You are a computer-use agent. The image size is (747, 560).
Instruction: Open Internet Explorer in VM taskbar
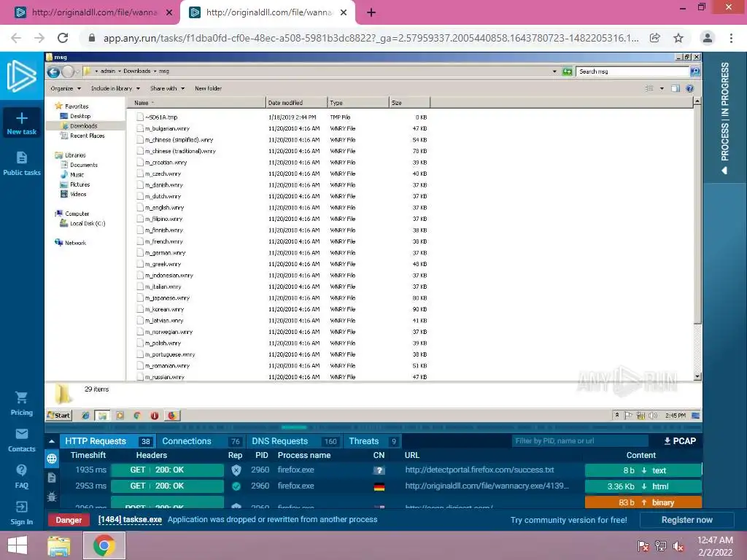pos(85,416)
